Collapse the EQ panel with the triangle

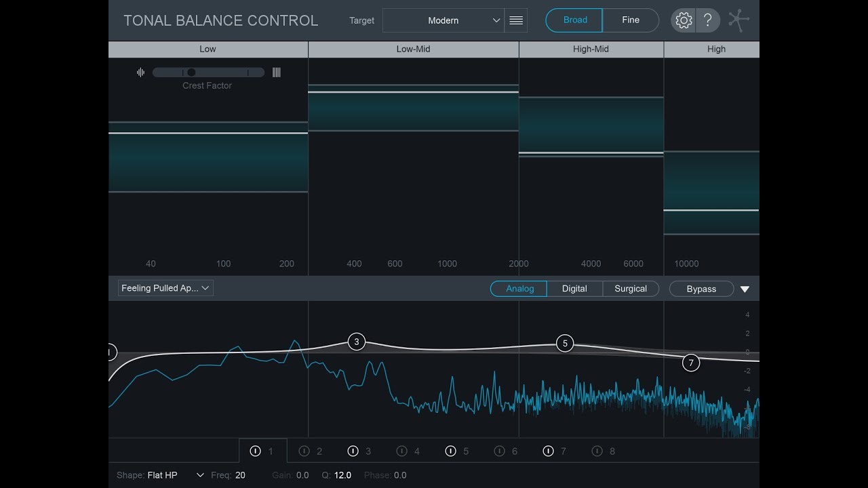[x=745, y=289]
